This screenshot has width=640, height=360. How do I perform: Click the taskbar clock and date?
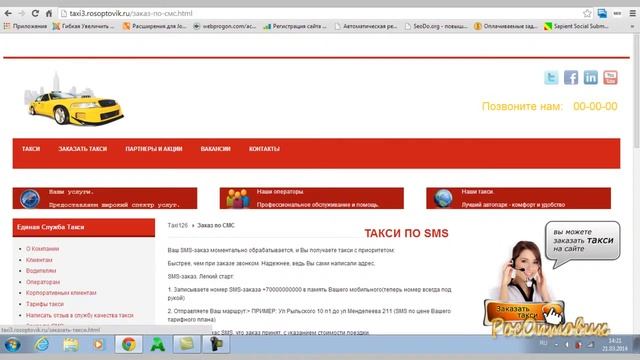[x=614, y=345]
